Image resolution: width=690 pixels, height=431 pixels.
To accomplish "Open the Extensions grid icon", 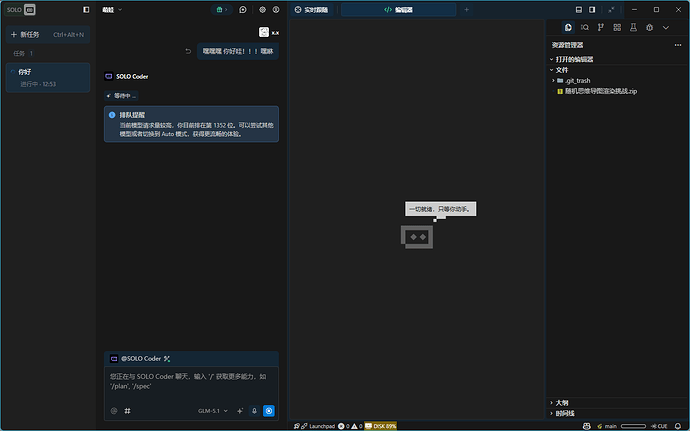I will click(617, 27).
